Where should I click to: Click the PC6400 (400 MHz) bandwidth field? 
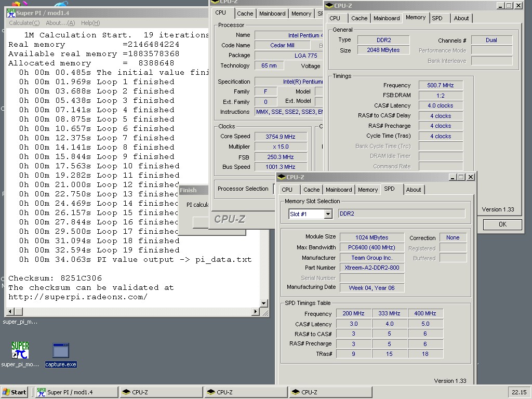click(372, 247)
